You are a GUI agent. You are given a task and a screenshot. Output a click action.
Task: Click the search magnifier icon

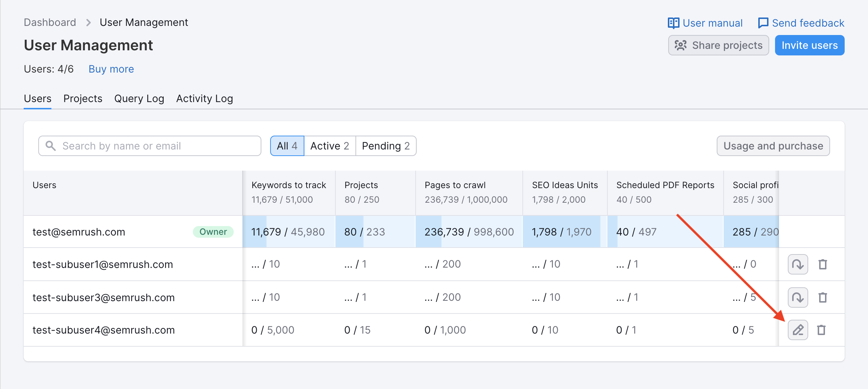(x=51, y=146)
